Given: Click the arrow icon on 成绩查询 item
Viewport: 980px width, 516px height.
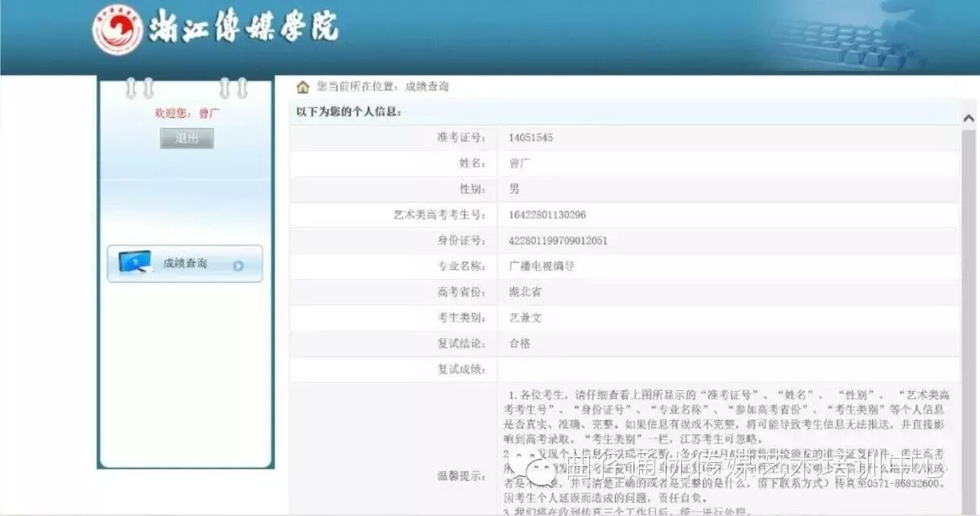Looking at the screenshot, I should pyautogui.click(x=239, y=265).
